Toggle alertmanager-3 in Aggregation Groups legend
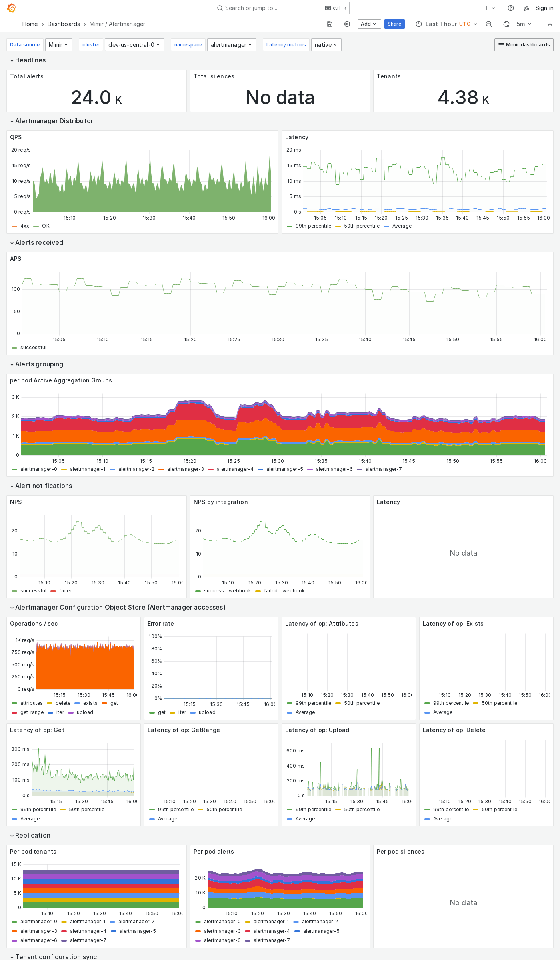The image size is (560, 960). pos(186,469)
